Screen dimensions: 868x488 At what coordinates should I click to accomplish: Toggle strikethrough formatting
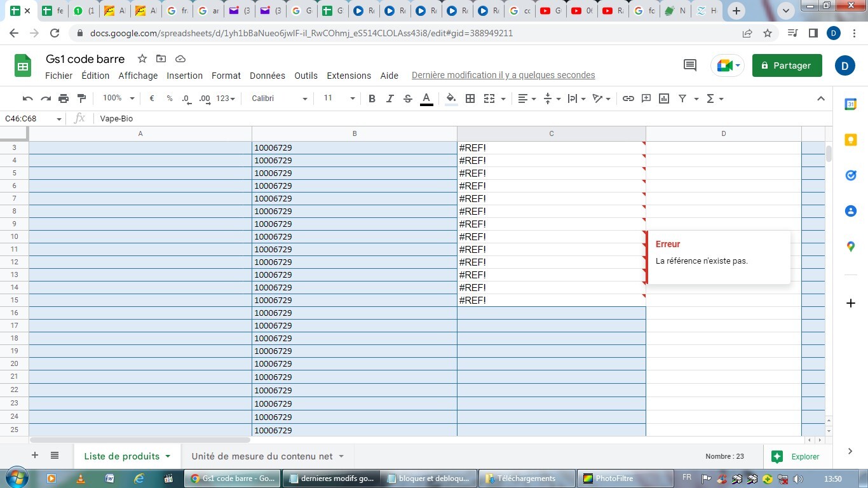click(x=408, y=98)
